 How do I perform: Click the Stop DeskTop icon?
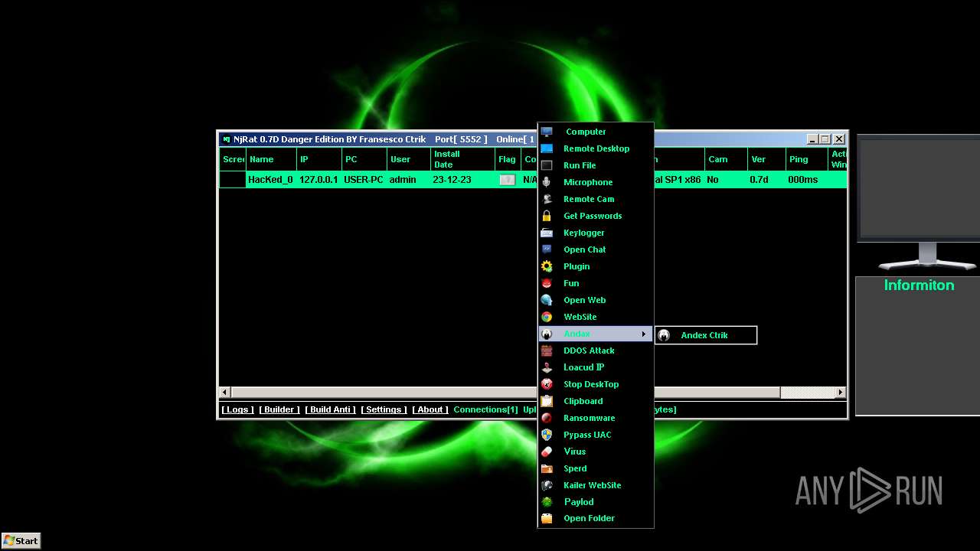pos(547,384)
